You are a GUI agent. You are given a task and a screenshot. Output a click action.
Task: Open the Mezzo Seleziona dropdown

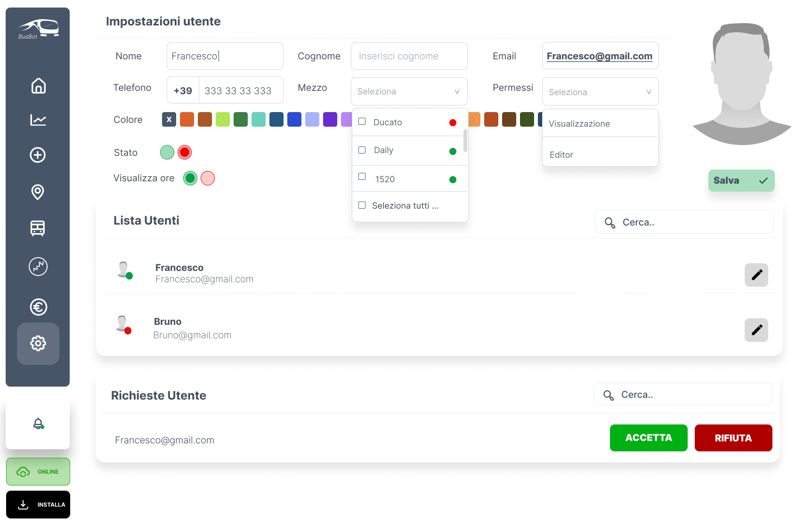pyautogui.click(x=409, y=91)
